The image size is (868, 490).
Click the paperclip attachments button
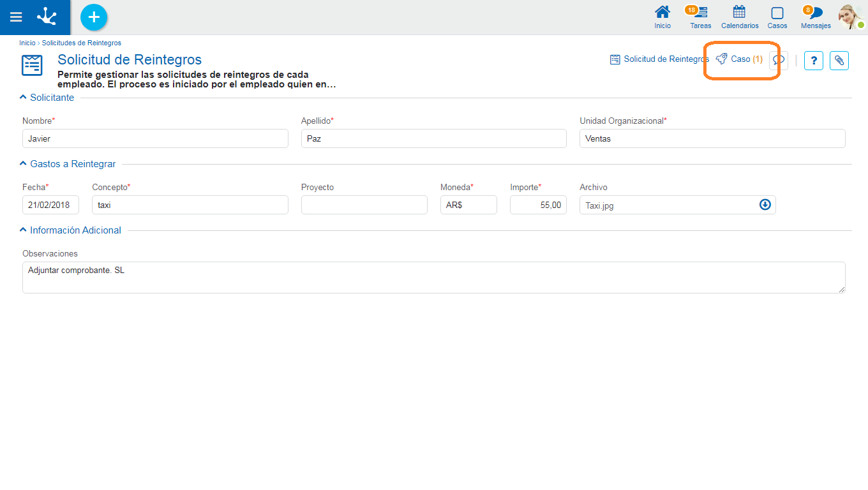839,61
